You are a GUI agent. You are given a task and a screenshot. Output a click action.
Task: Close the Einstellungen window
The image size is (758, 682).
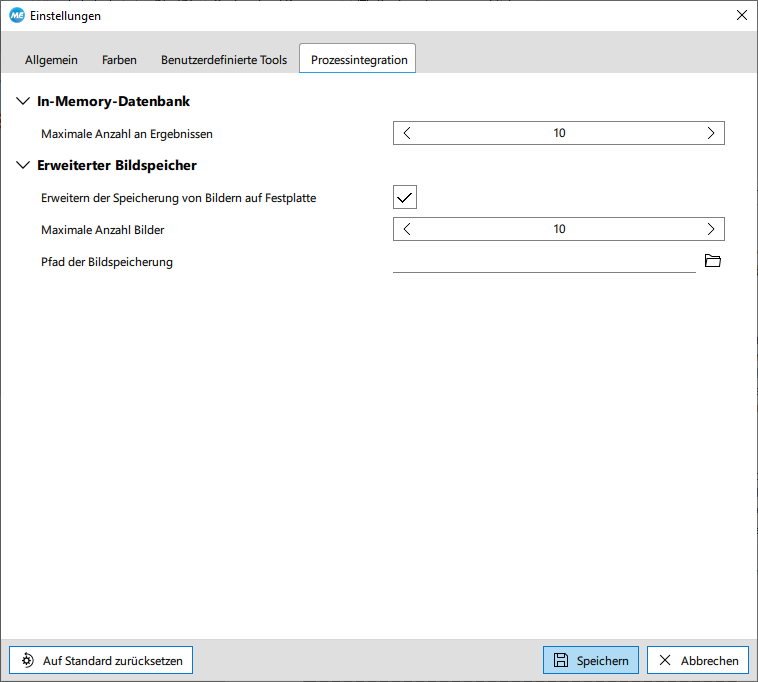point(741,15)
